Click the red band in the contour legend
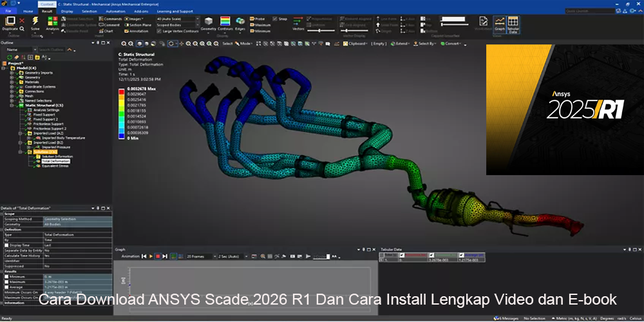 [121, 92]
